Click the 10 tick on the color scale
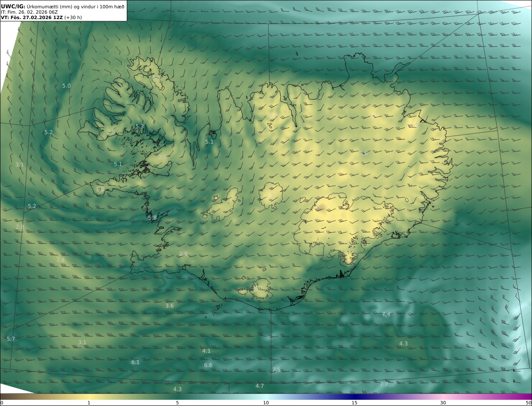 point(266,403)
